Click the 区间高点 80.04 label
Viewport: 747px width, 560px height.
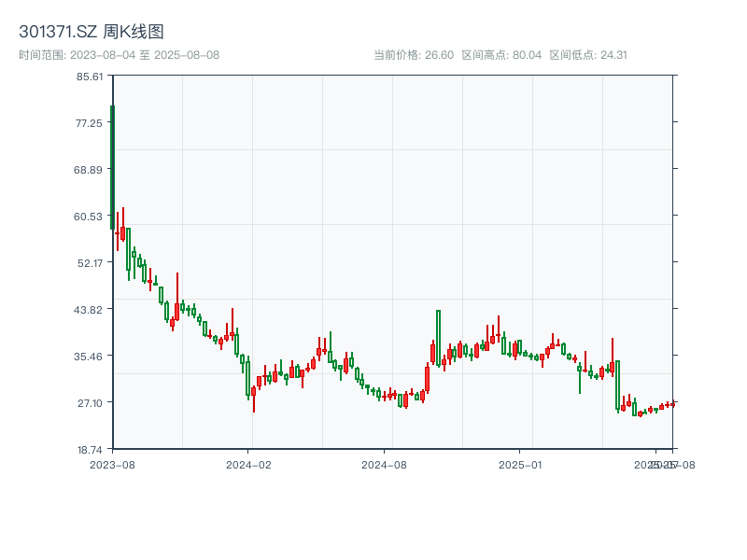click(501, 55)
